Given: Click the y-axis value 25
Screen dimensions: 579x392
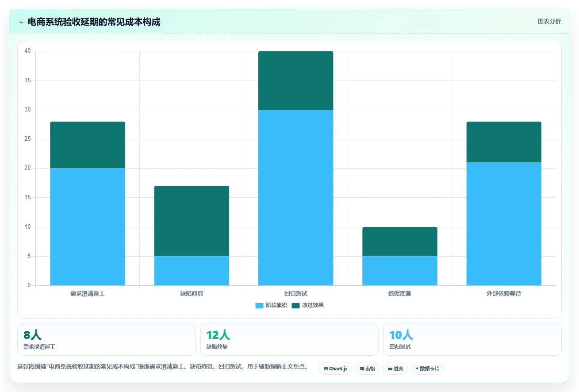Looking at the screenshot, I should 27,139.
